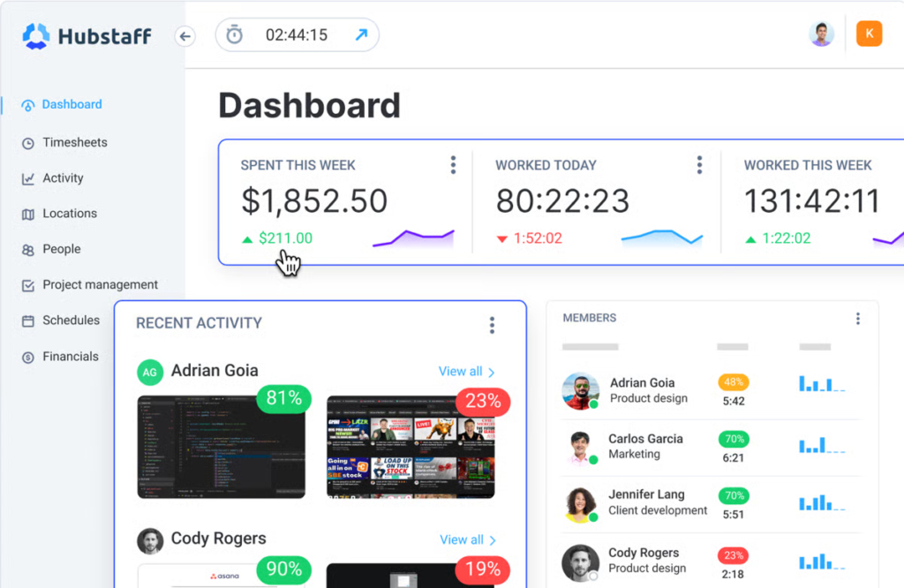Viewport: 904px width, 588px height.
Task: Click the Timesheets clock icon in sidebar
Action: [27, 143]
